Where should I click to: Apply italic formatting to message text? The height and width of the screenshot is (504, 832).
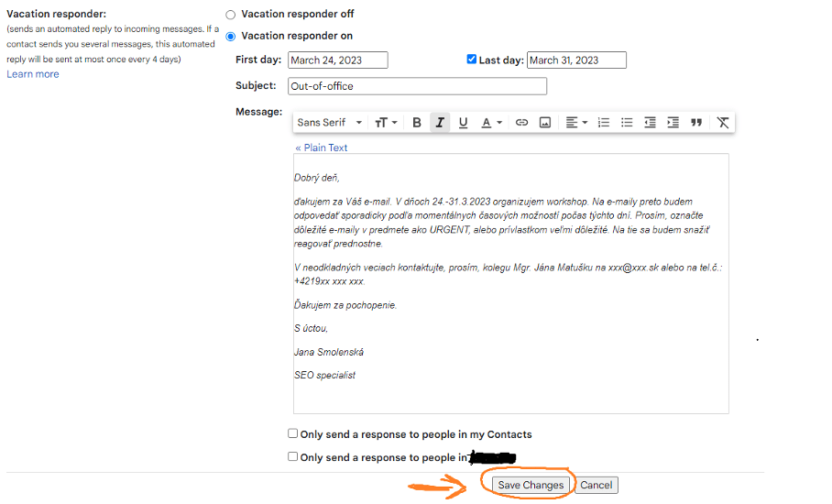pyautogui.click(x=440, y=123)
